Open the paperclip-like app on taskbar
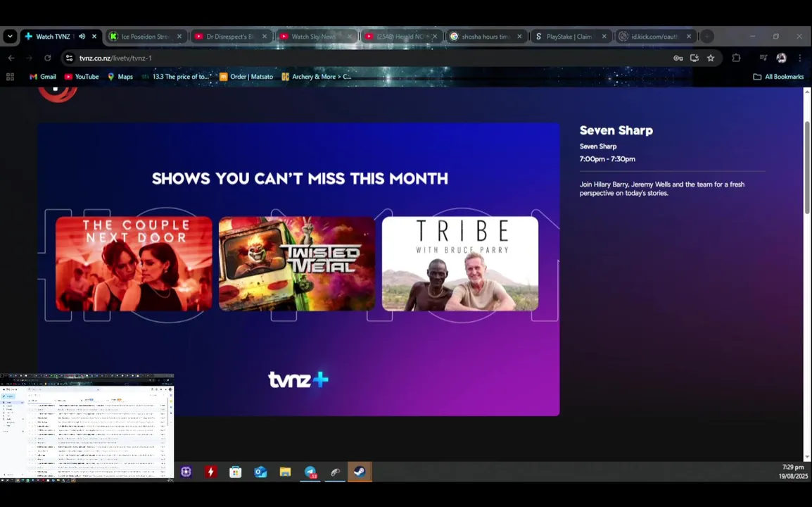The image size is (812, 507). 335,472
